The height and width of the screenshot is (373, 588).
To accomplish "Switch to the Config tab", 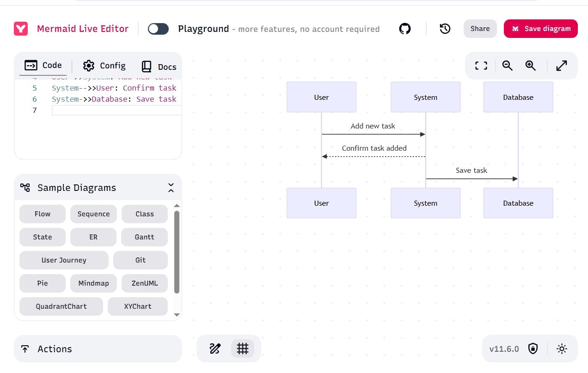I will (104, 66).
